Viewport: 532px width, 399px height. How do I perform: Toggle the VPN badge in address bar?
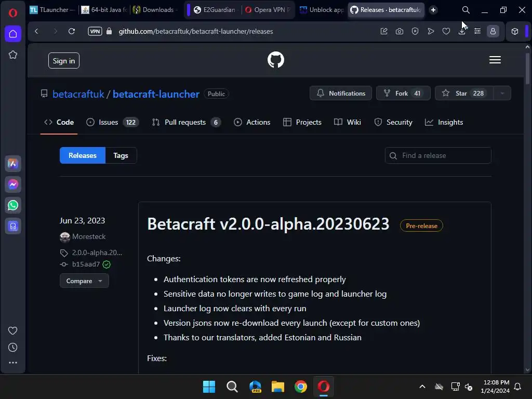[95, 31]
